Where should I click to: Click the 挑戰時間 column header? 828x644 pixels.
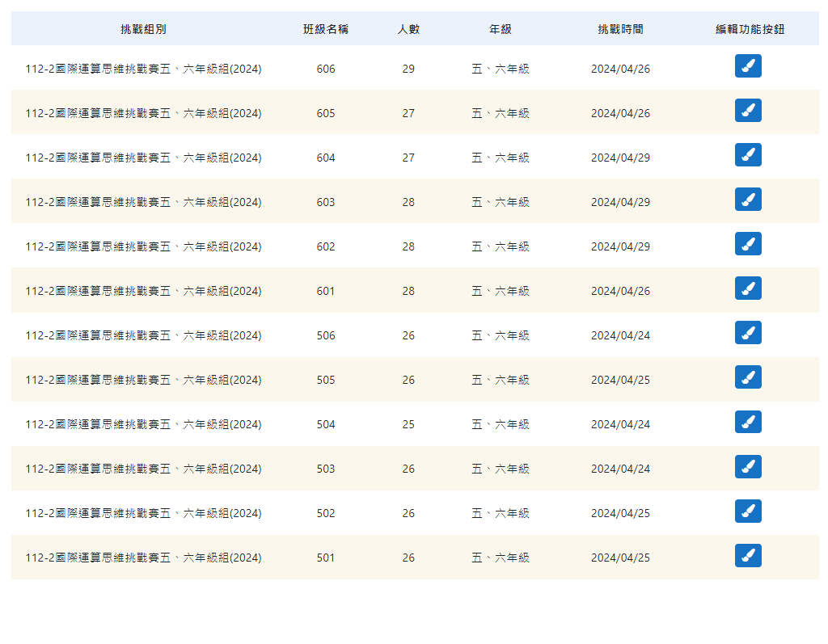[x=620, y=29]
